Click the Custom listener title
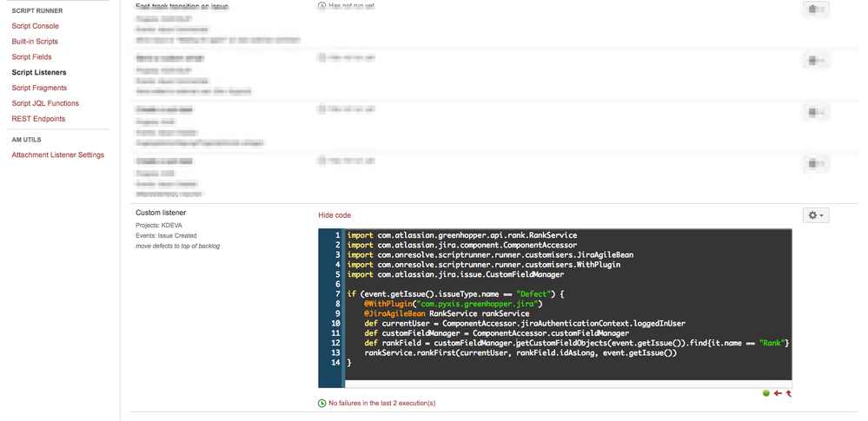Screen dimensions: 868x421 (161, 213)
